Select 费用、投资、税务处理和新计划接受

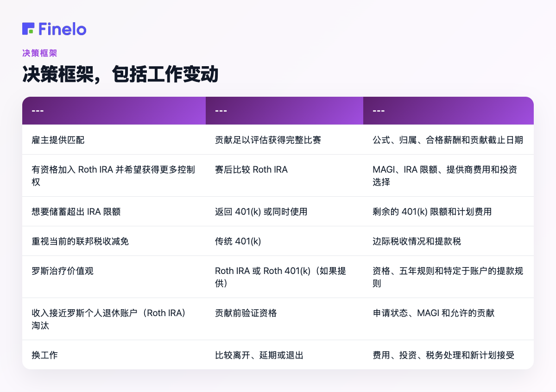click(x=449, y=355)
